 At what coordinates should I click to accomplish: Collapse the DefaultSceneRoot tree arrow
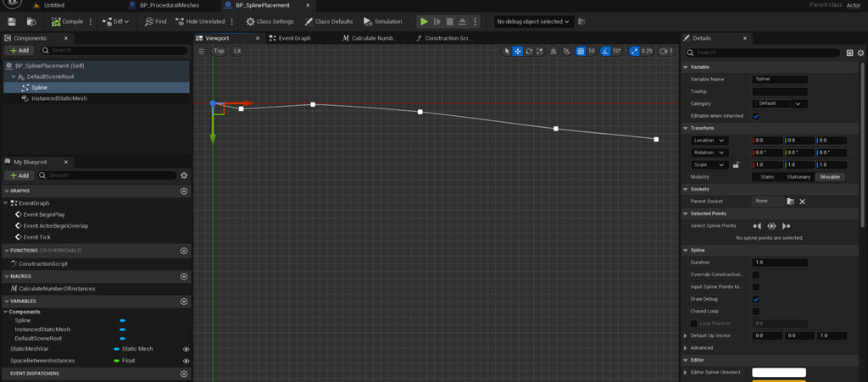click(x=14, y=77)
